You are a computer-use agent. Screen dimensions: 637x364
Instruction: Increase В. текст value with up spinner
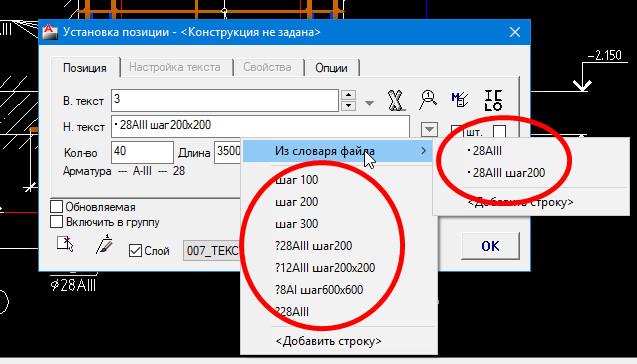point(349,95)
